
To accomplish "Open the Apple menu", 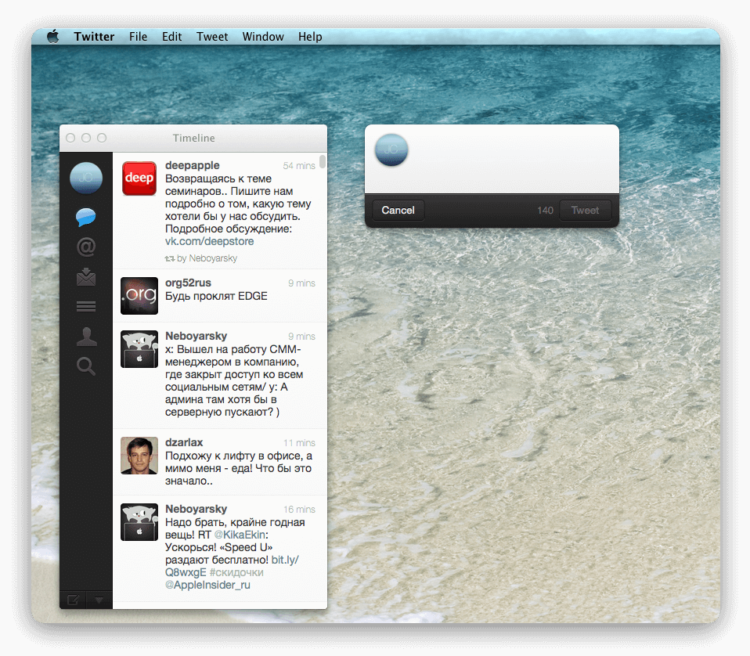I will click(x=53, y=36).
